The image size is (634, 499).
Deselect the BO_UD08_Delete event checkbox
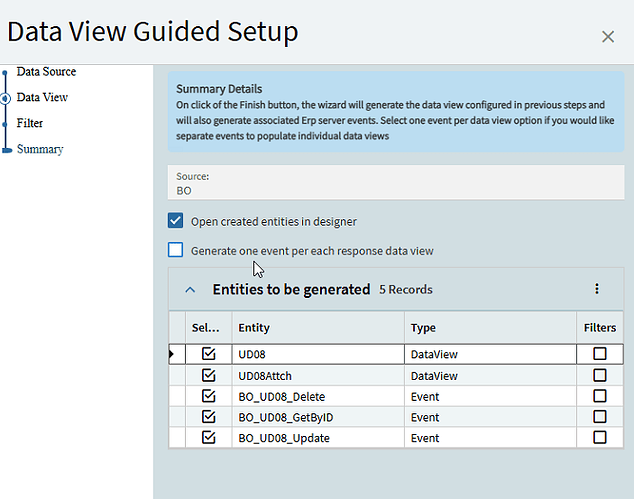208,396
